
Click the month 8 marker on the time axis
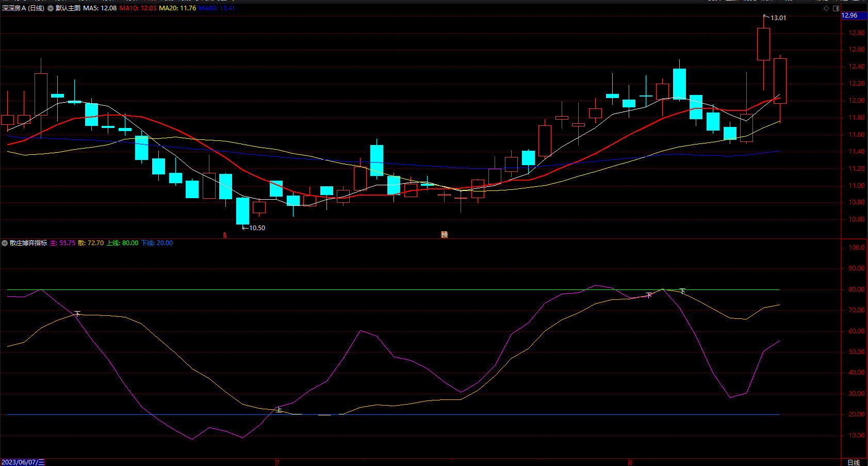tap(630, 462)
